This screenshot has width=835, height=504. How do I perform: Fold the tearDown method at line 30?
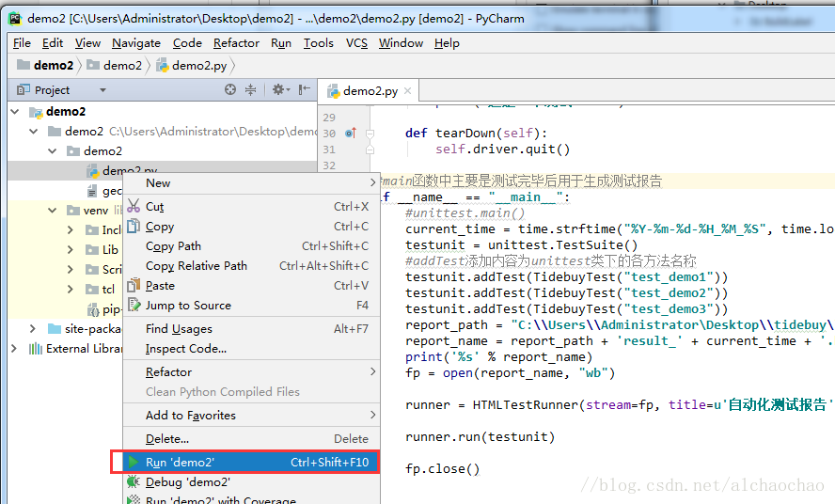click(x=370, y=134)
